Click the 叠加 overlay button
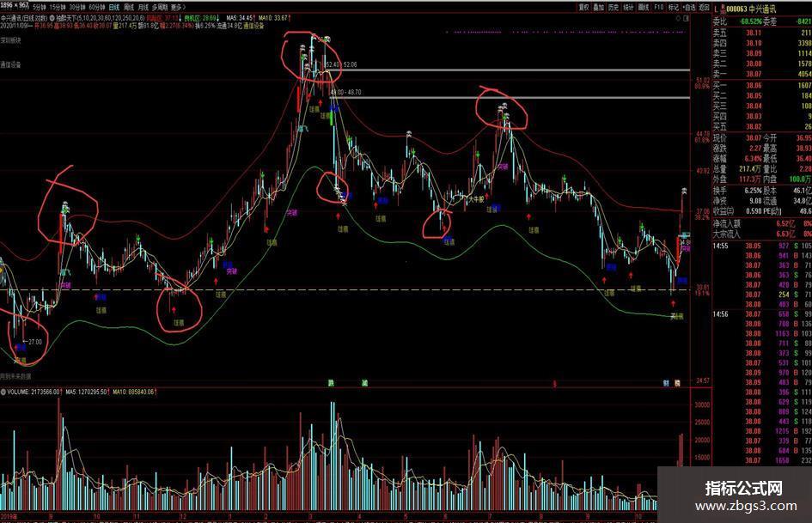The image size is (812, 523). pyautogui.click(x=599, y=7)
